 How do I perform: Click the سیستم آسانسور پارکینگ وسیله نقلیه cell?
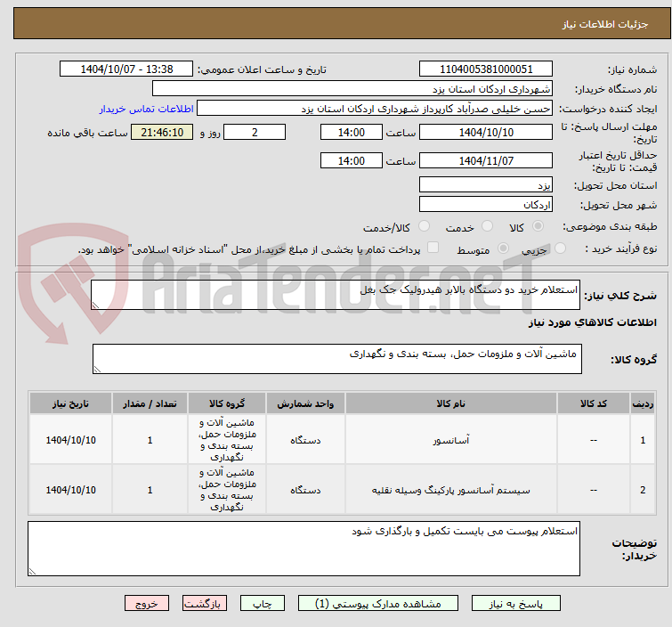451,490
